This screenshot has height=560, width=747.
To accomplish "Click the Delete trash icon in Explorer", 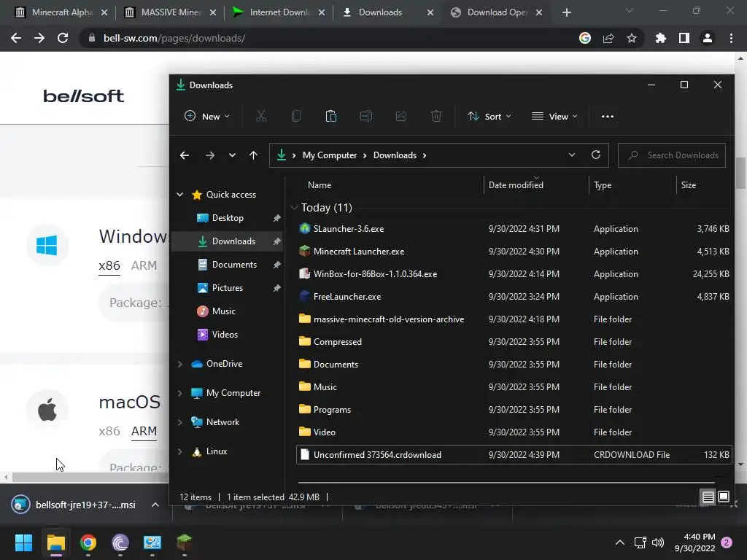I will [x=436, y=116].
